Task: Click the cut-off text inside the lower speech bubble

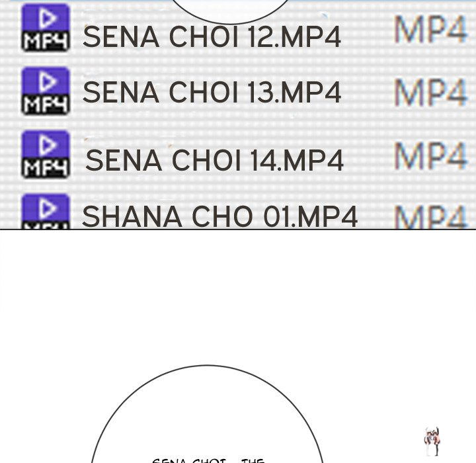Action: pyautogui.click(x=208, y=459)
